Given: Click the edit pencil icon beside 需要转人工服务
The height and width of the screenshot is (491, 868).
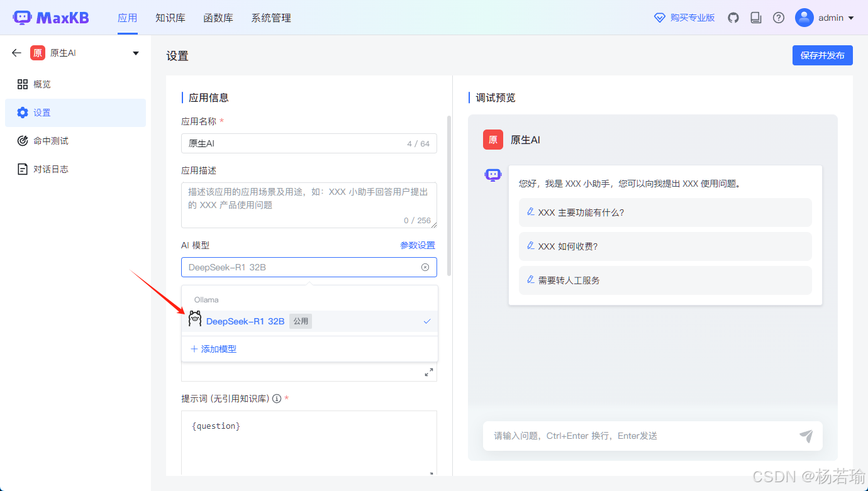Looking at the screenshot, I should pyautogui.click(x=530, y=280).
